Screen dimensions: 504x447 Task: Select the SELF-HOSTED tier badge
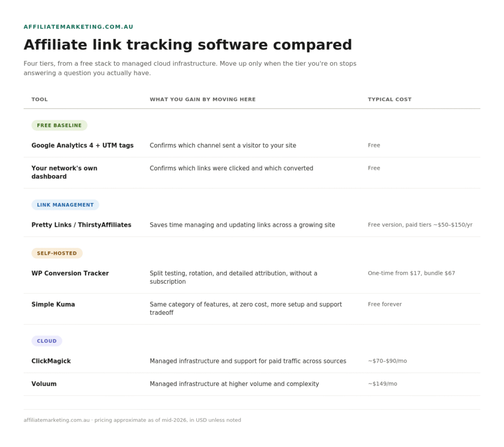click(57, 253)
